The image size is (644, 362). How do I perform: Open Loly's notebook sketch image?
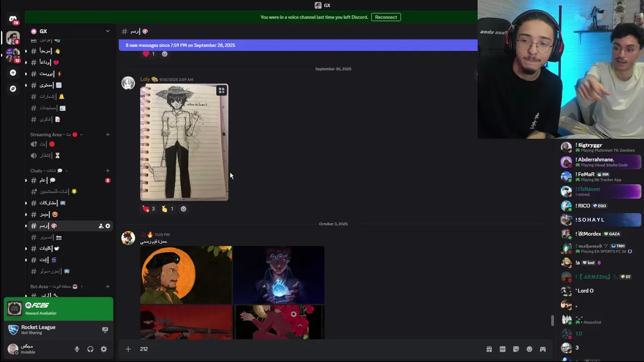(x=184, y=142)
